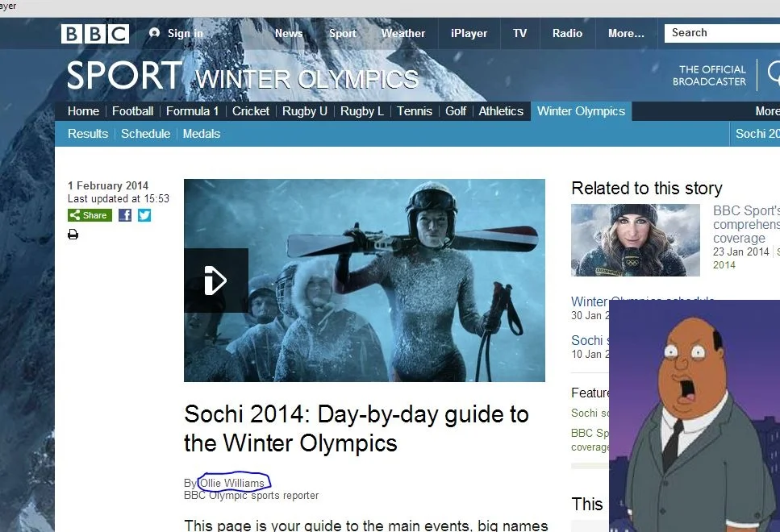The image size is (780, 532).
Task: Open the News section
Action: [x=289, y=33]
